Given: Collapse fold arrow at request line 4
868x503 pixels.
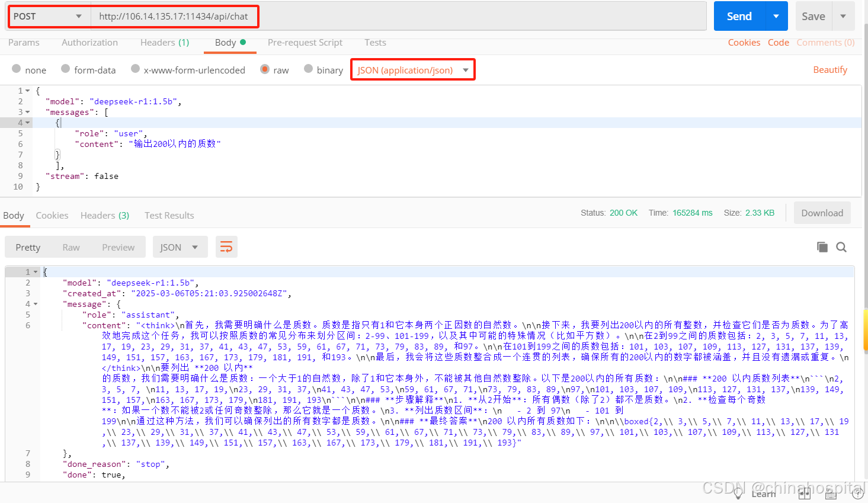Looking at the screenshot, I should tap(28, 123).
